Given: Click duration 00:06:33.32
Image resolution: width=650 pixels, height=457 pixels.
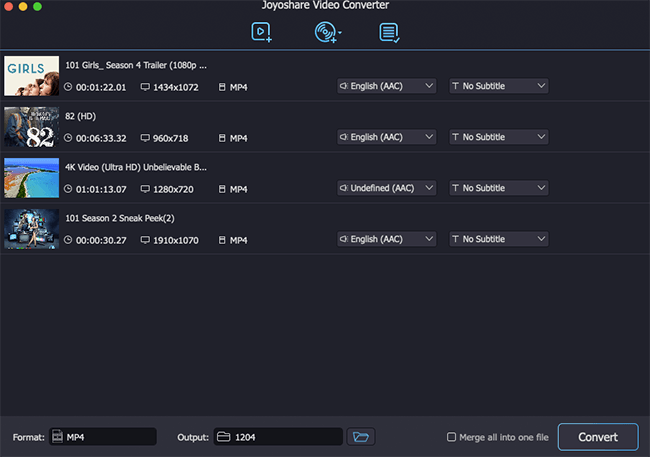Looking at the screenshot, I should tap(101, 139).
